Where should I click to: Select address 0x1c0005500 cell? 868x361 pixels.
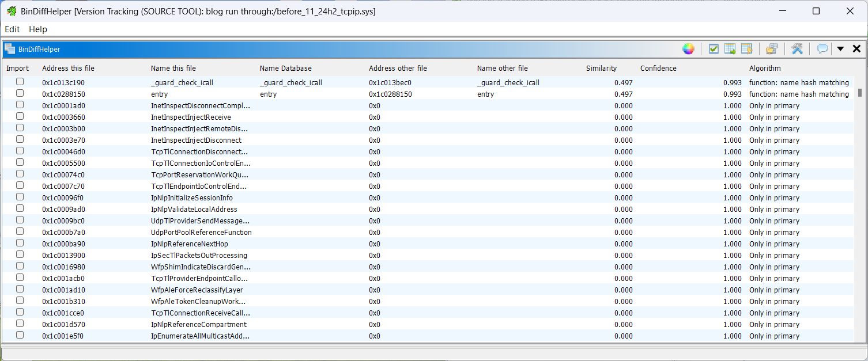(63, 164)
